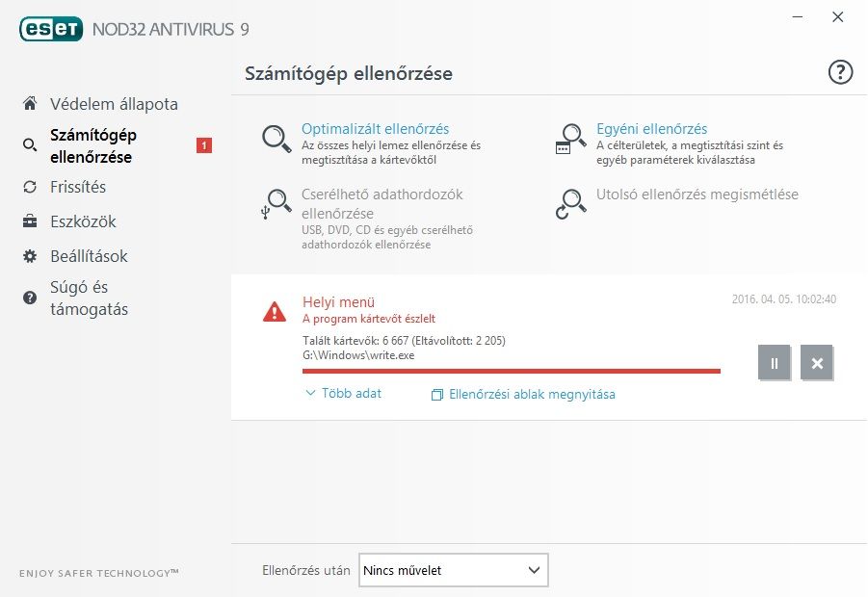
Task: Click the USB removable media scan icon
Action: click(277, 203)
